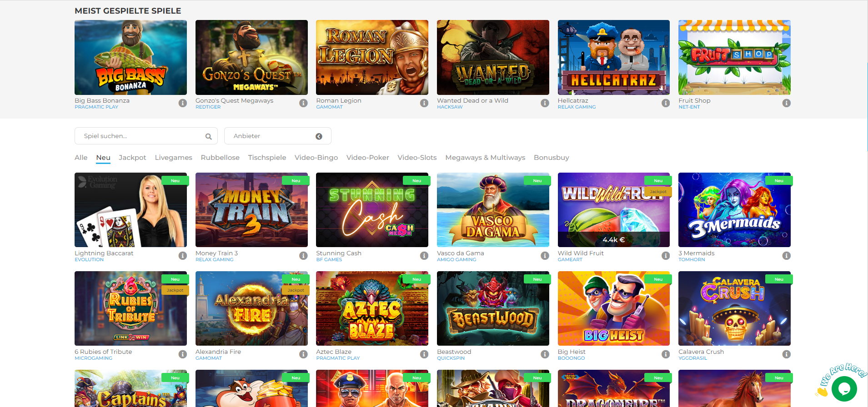The height and width of the screenshot is (407, 868).
Task: Open Fruit Shop info icon
Action: 786,103
